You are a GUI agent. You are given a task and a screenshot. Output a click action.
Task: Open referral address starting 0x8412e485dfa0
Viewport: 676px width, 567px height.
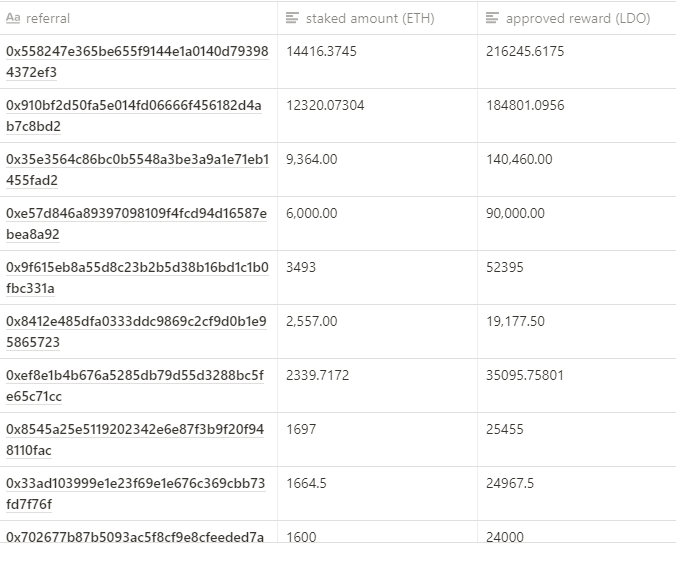pos(136,332)
